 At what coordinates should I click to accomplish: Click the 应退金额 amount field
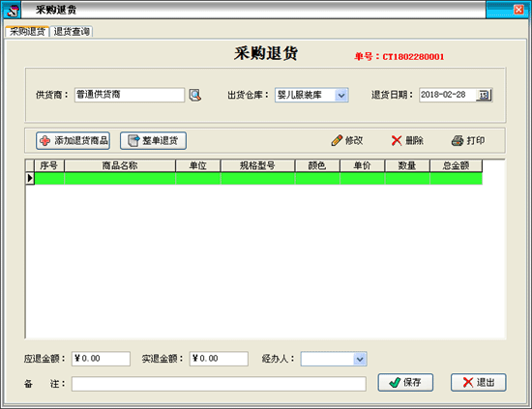tap(101, 359)
